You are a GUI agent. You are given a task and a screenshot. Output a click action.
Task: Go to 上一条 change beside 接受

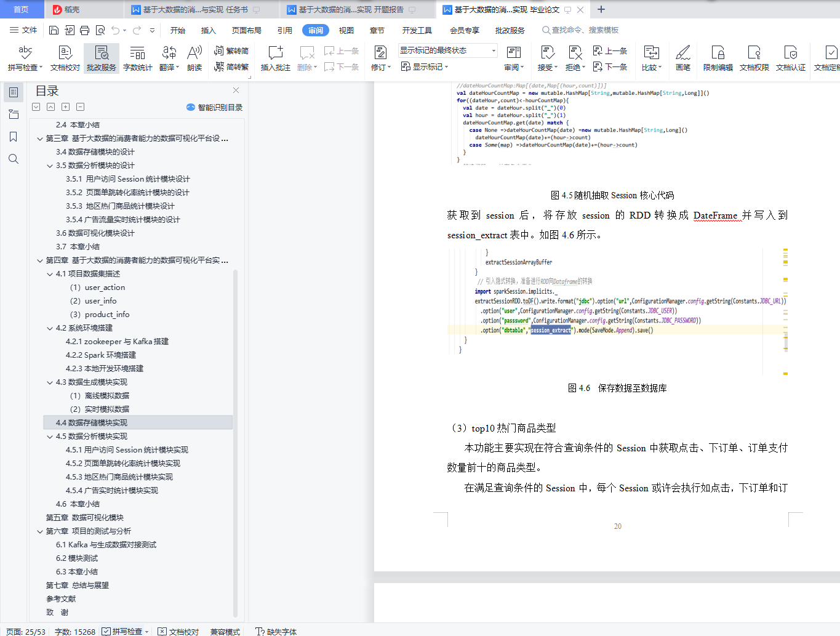610,50
